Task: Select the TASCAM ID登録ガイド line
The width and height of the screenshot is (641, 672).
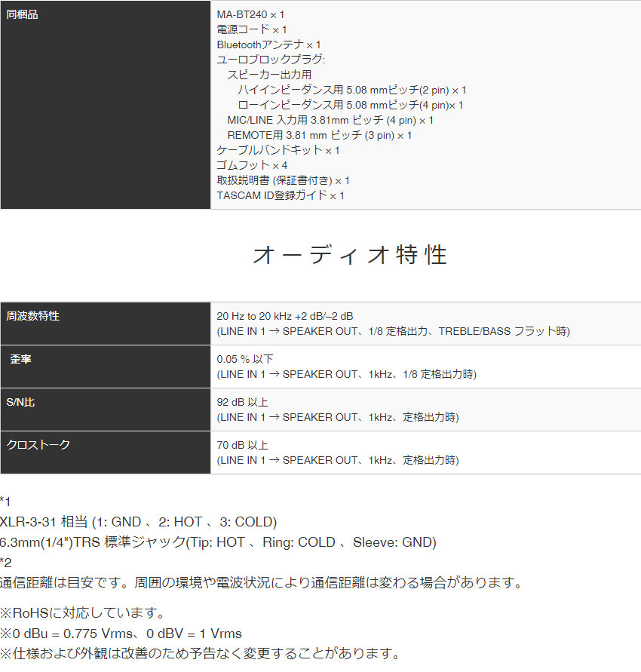Action: (x=281, y=195)
